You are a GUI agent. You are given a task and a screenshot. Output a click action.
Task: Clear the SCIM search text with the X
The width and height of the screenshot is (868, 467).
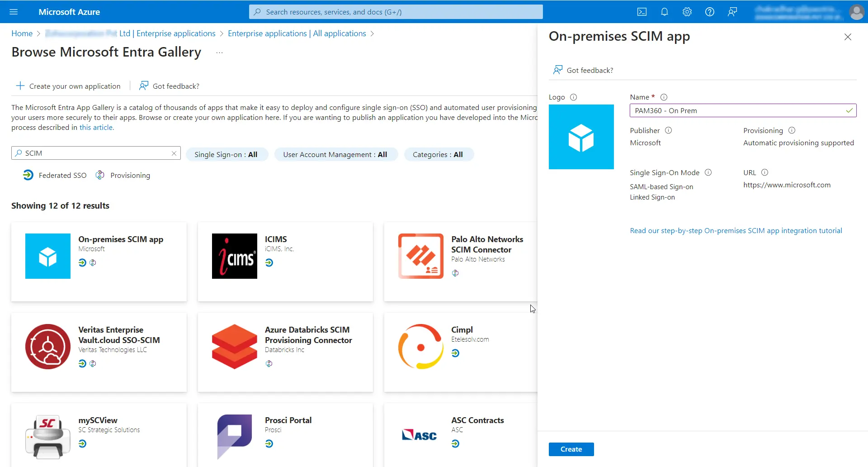174,153
